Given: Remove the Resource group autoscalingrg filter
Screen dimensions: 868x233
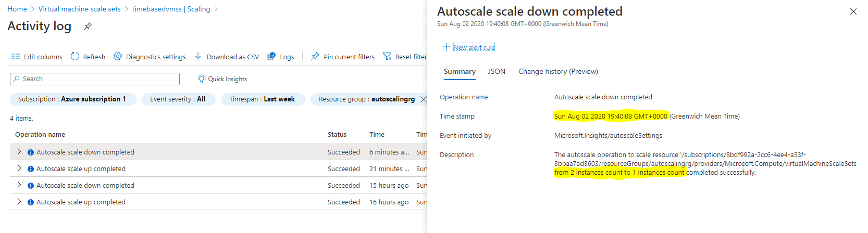Looking at the screenshot, I should tap(423, 99).
